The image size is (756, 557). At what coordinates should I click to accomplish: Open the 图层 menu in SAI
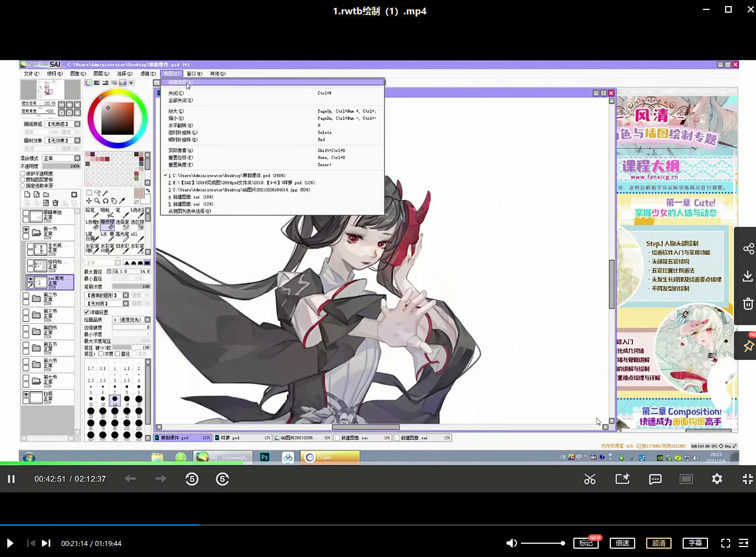pyautogui.click(x=101, y=73)
